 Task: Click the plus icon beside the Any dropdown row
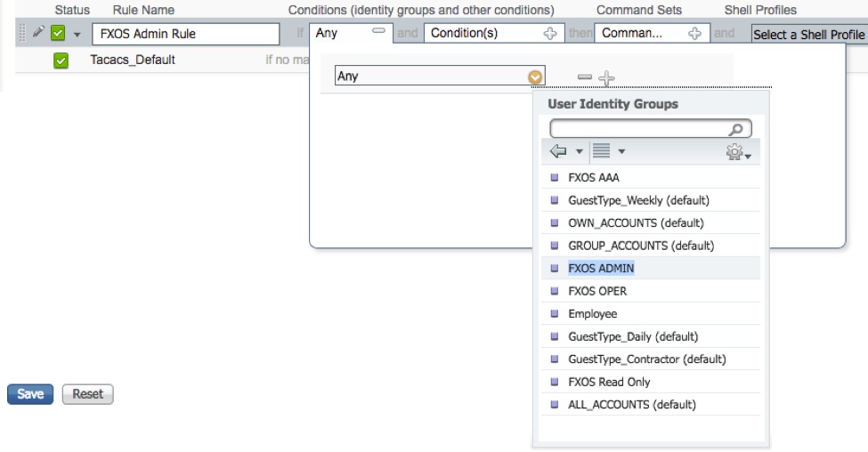point(607,77)
